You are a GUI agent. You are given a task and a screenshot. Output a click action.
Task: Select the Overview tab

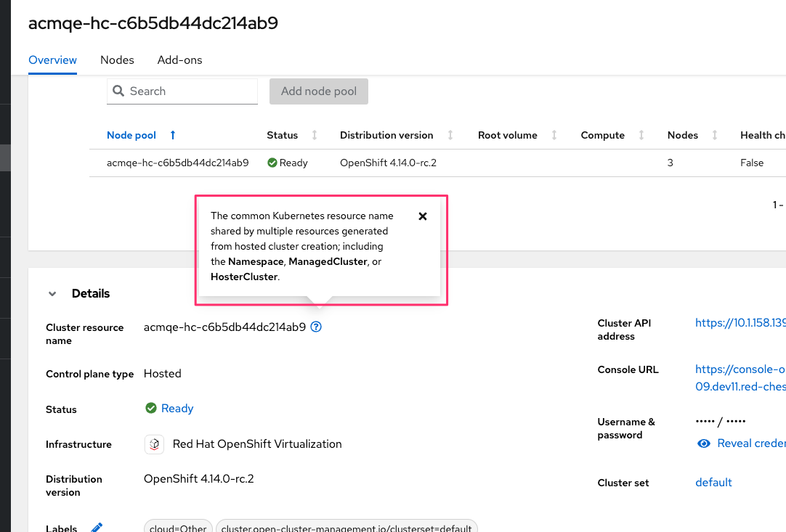pyautogui.click(x=52, y=60)
